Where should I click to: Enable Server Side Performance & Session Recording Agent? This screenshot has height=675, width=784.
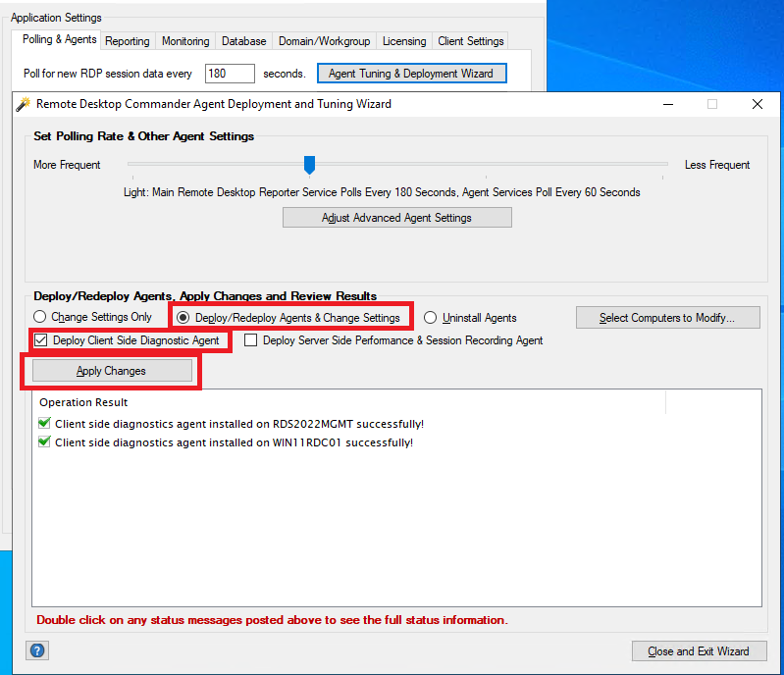[251, 340]
